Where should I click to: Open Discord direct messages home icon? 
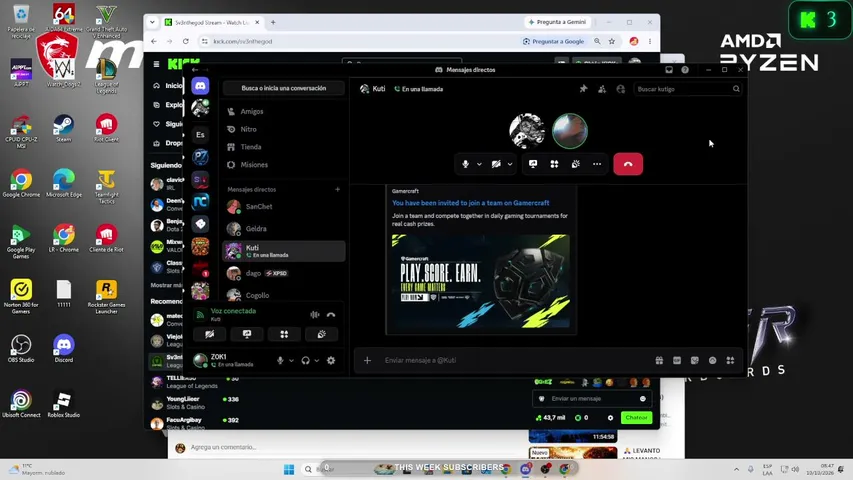click(200, 85)
